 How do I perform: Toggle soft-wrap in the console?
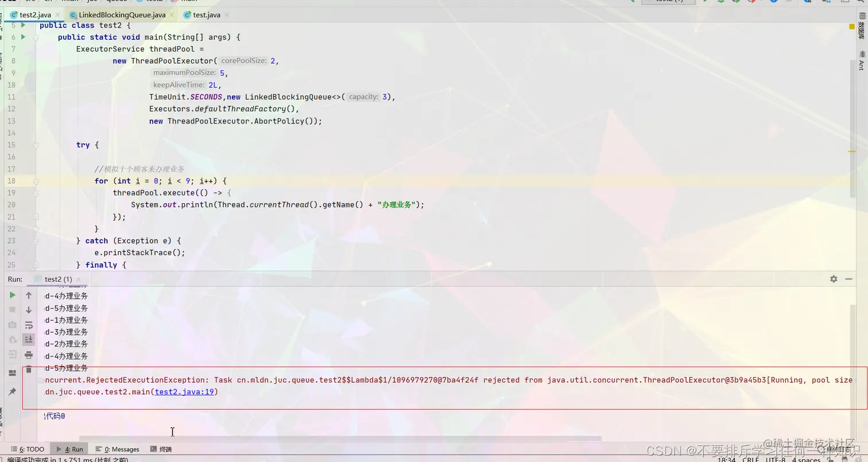[x=29, y=325]
